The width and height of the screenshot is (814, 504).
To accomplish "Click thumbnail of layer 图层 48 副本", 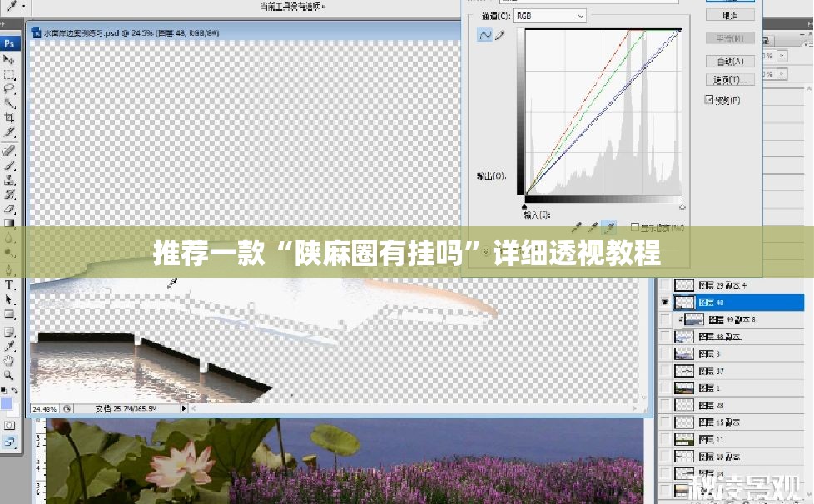I will pyautogui.click(x=683, y=337).
